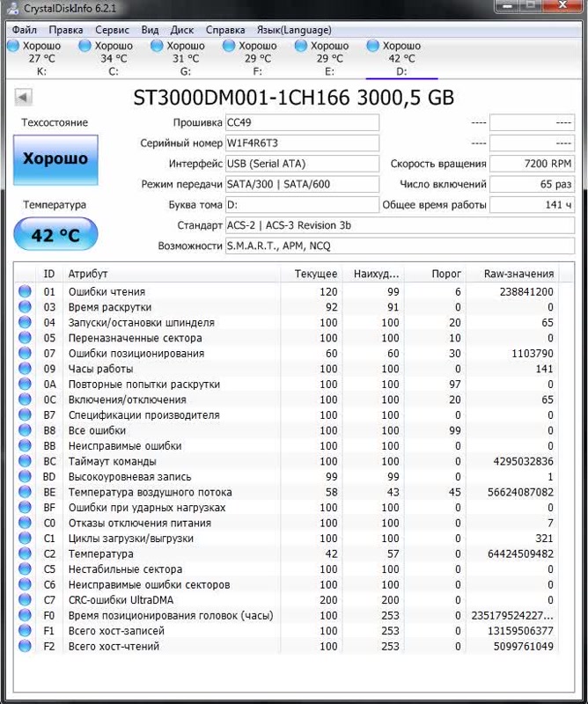Open the Правка menu
Viewport: 588px width, 704px height.
66,30
